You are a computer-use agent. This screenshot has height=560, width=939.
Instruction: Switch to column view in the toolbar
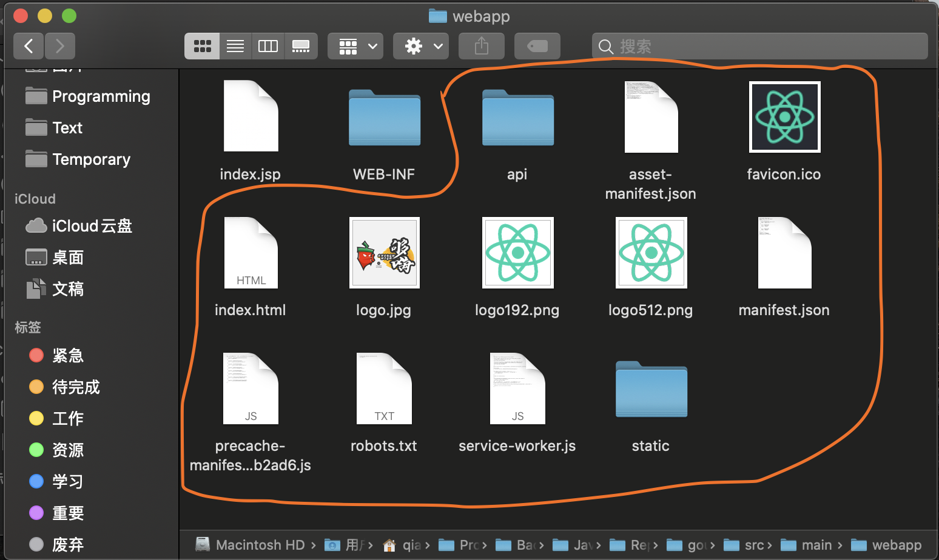[268, 45]
